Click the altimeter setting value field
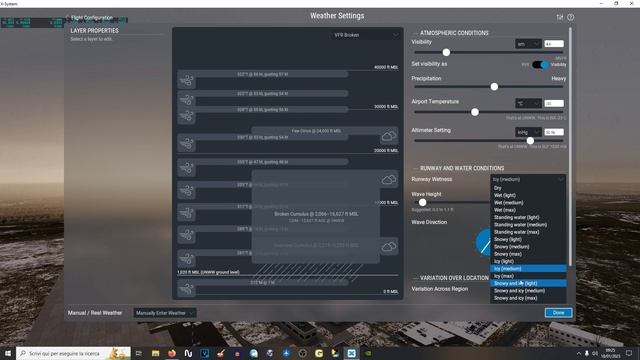This screenshot has height=360, width=640. [554, 132]
